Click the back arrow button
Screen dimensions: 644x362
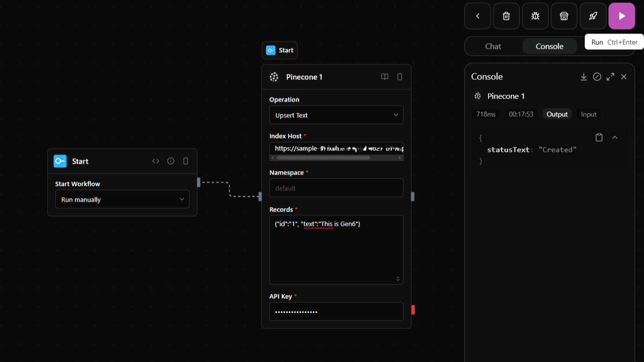pyautogui.click(x=478, y=16)
